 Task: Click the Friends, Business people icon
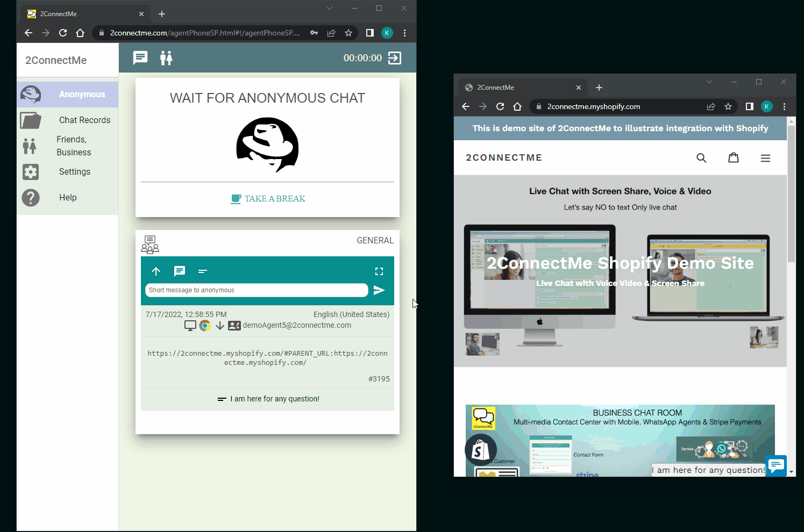(30, 146)
